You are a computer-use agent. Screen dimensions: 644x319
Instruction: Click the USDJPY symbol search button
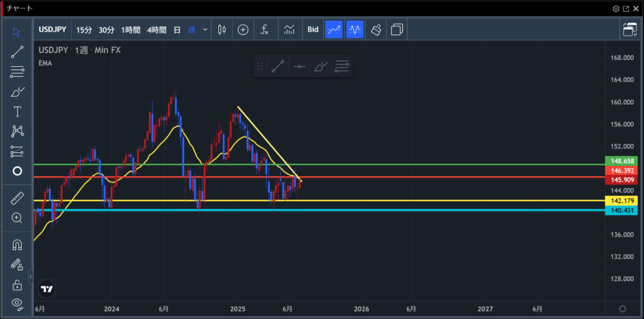pyautogui.click(x=52, y=30)
